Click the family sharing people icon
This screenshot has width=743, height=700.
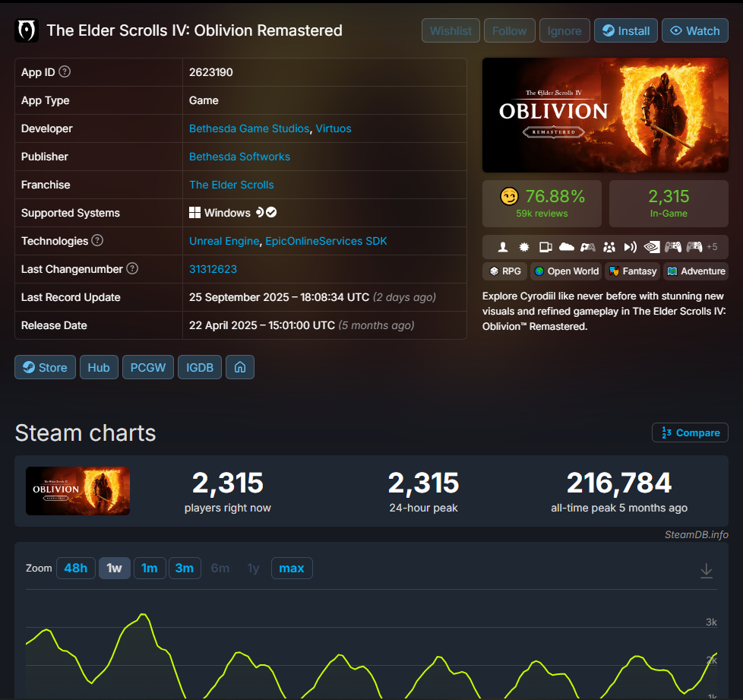pos(609,247)
